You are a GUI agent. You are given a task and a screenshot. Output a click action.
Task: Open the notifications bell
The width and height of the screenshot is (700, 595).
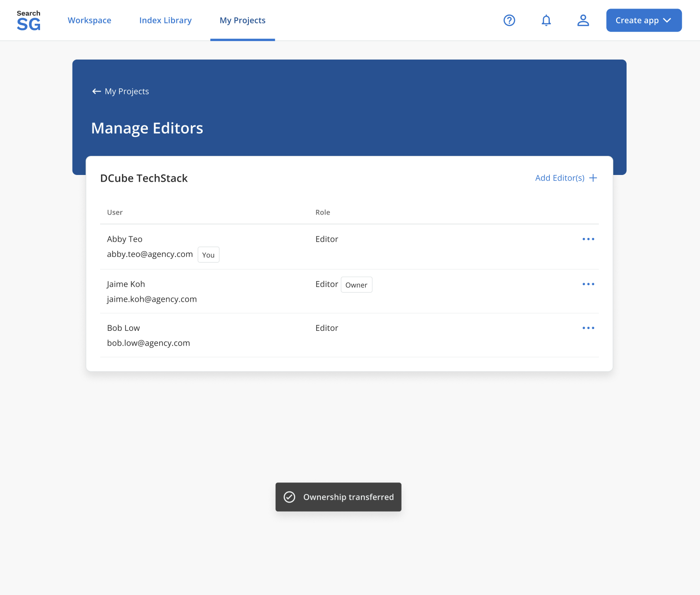[546, 20]
